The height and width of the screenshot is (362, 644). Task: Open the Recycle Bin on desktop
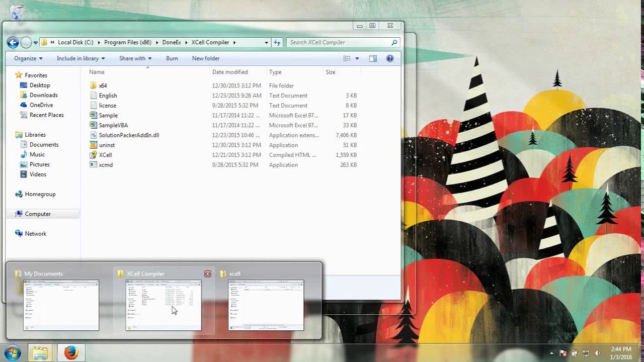point(17,12)
